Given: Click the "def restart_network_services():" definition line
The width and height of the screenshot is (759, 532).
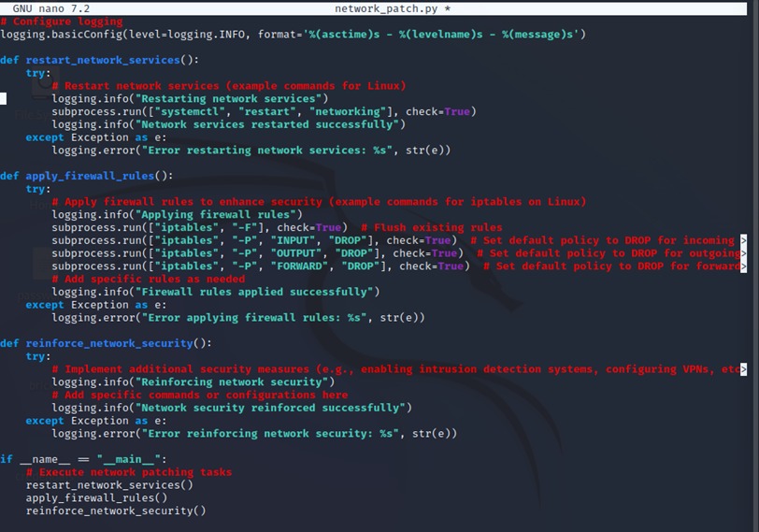Looking at the screenshot, I should click(99, 60).
